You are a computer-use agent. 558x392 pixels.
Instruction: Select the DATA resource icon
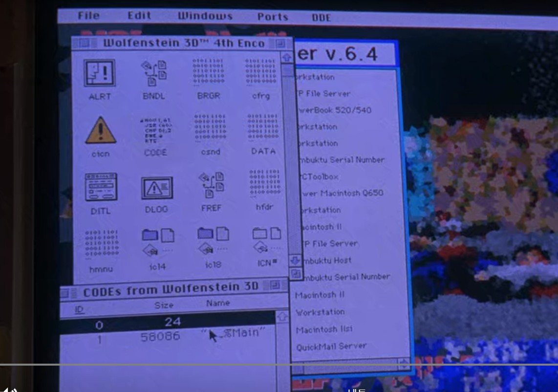point(263,128)
